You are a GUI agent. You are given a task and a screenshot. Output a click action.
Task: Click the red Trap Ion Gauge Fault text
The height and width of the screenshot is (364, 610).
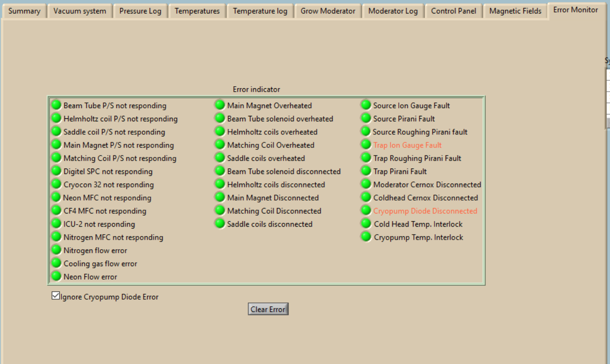coord(407,145)
